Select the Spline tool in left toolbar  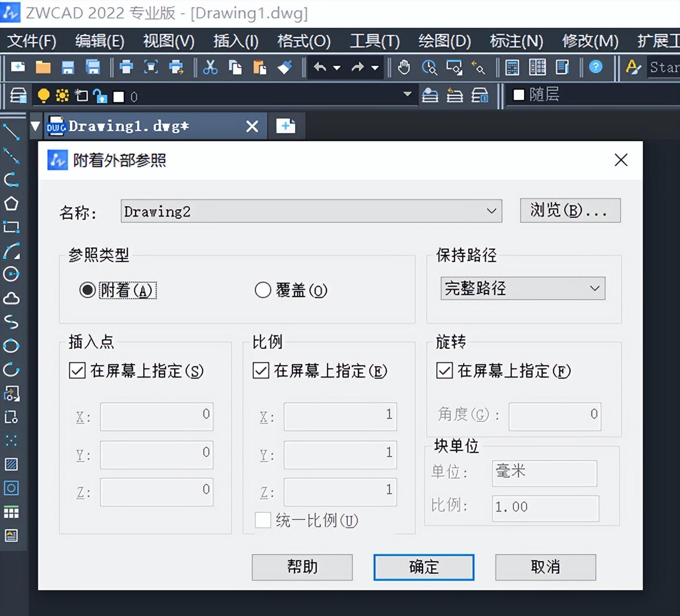point(11,322)
